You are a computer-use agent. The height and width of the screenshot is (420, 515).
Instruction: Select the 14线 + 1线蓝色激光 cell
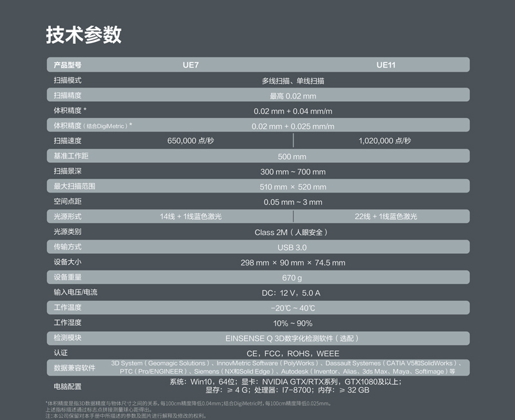[191, 216]
